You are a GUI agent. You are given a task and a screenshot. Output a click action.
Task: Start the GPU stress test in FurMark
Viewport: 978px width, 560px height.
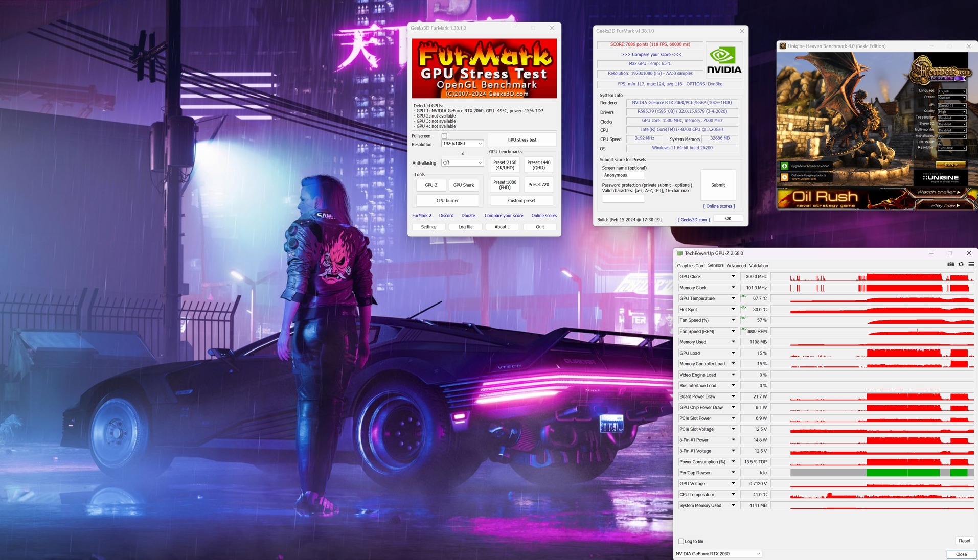click(522, 140)
